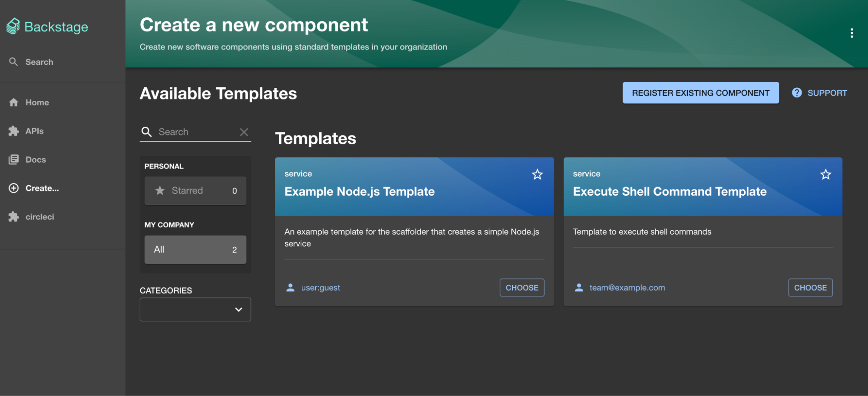Clear the template search with the X icon
Screen dimensions: 868x396
pyautogui.click(x=244, y=132)
